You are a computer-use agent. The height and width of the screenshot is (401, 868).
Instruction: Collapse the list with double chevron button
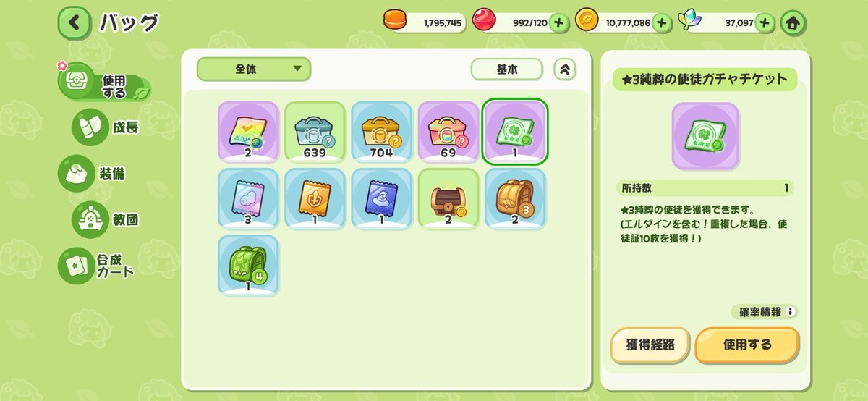[x=565, y=69]
